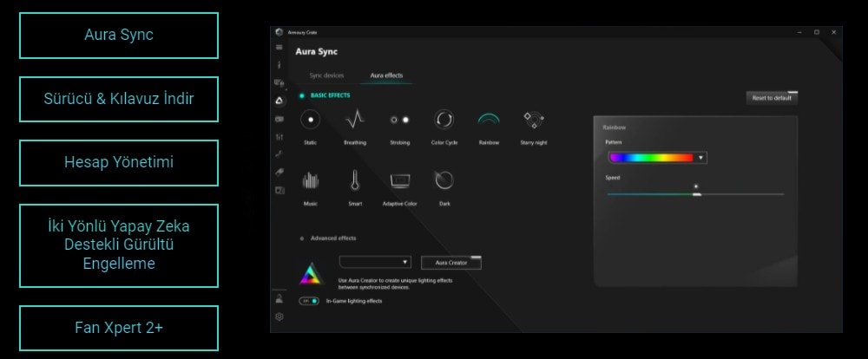Open the info page from the sidebar
The height and width of the screenshot is (359, 868).
pos(279,65)
